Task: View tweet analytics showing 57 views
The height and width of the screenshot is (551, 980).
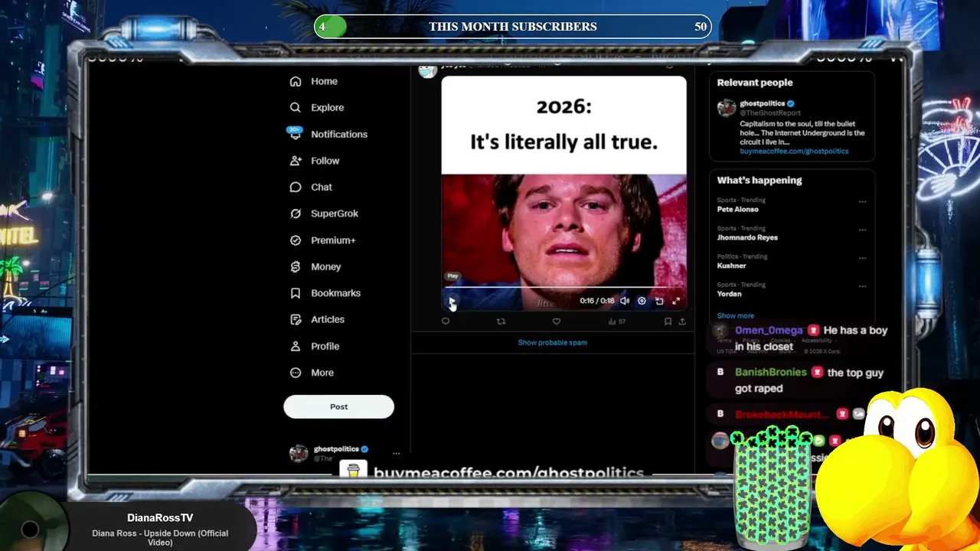Action: (x=617, y=321)
